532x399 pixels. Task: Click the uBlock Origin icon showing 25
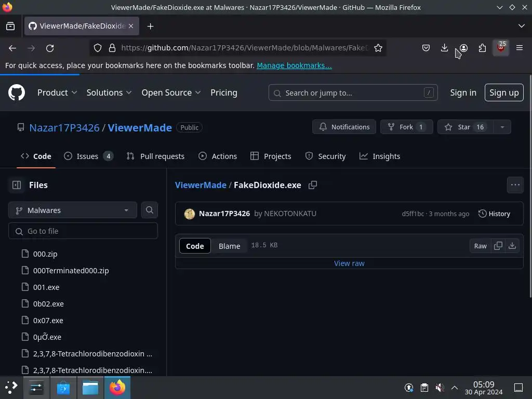[501, 48]
